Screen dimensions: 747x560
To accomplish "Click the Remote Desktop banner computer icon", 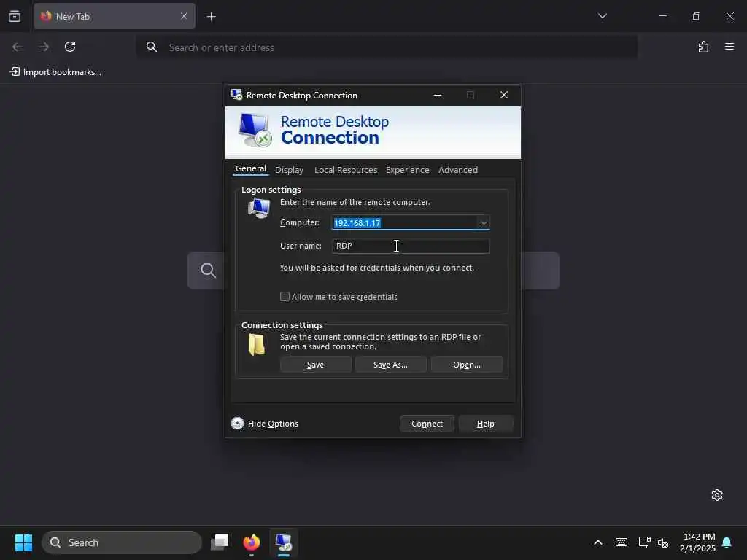I will (x=255, y=130).
